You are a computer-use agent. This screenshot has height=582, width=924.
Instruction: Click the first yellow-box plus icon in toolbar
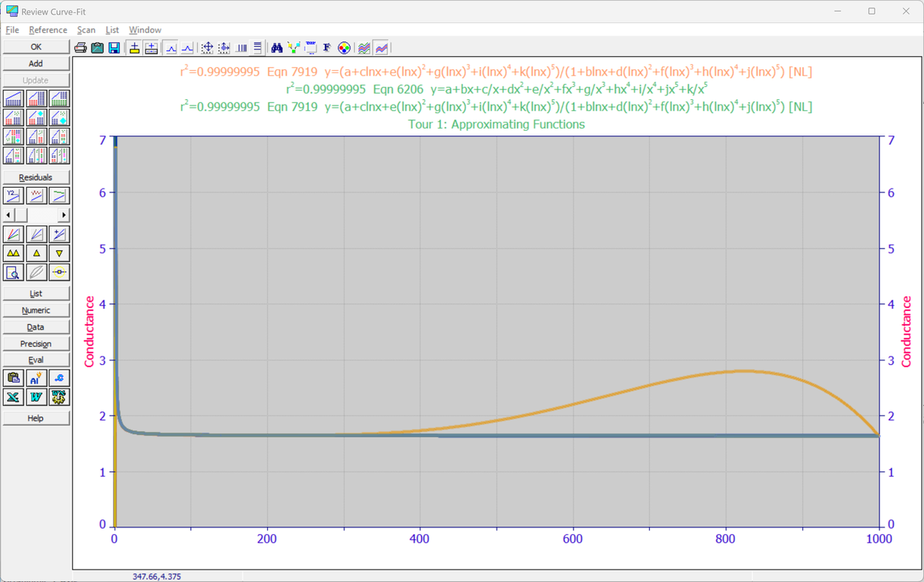point(135,48)
